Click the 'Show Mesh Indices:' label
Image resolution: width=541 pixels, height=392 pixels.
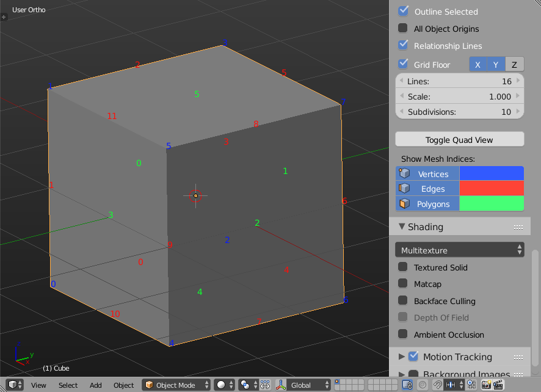tap(438, 159)
